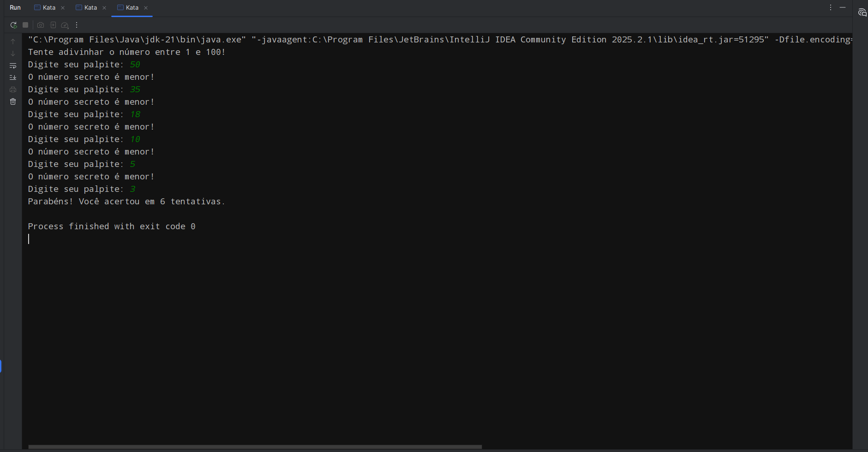
Task: Click the Stop process square button
Action: pos(26,25)
